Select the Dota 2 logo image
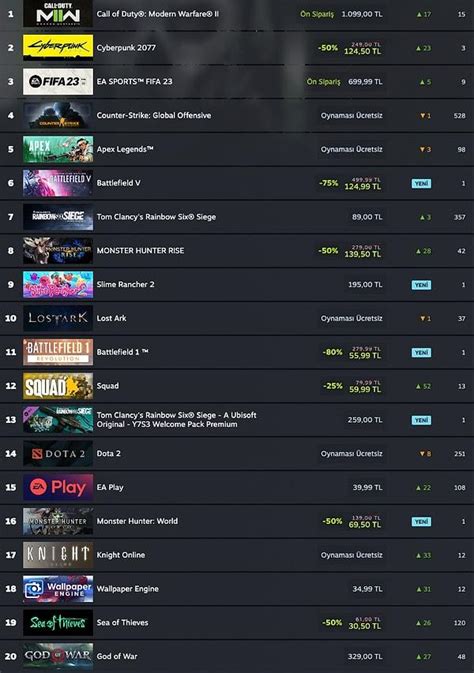The image size is (474, 673). point(58,453)
